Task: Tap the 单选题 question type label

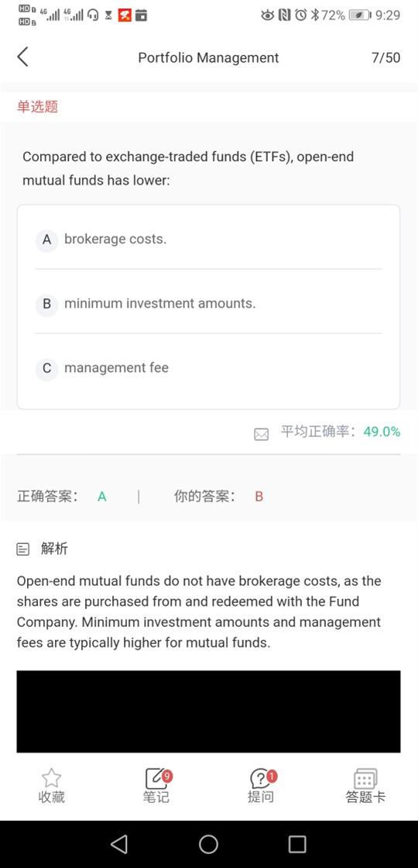Action: (37, 106)
